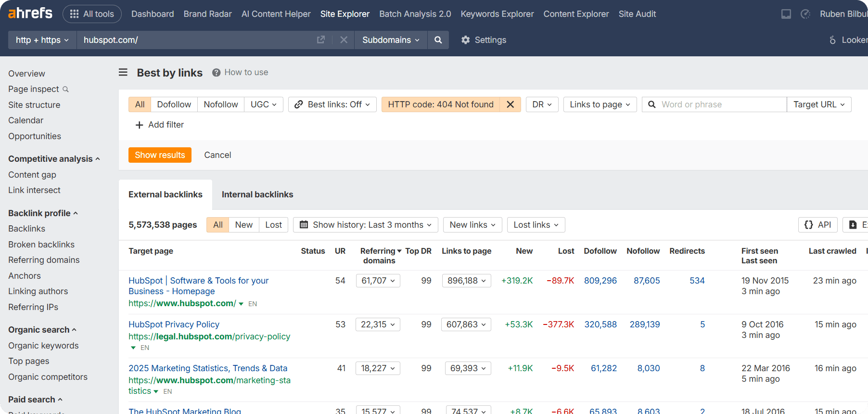Switch to Internal backlinks tab
Screen dimensions: 868x414
click(257, 194)
